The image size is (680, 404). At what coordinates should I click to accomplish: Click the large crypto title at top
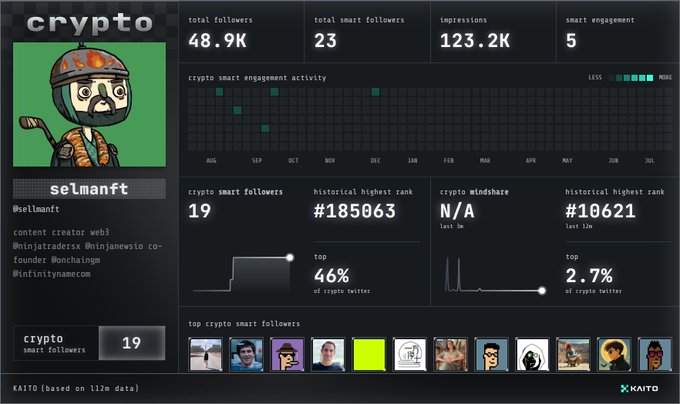click(90, 24)
